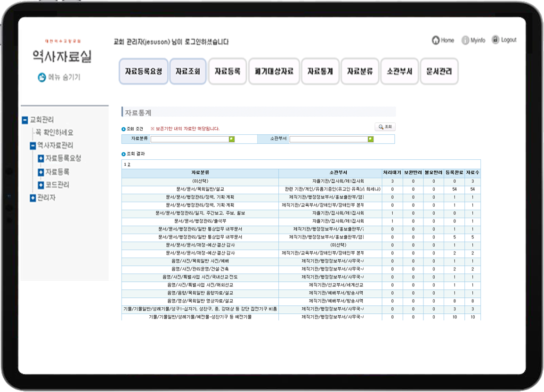This screenshot has height=392, width=544.
Task: Collapse the 역사자료관리 tree node
Action: tap(32, 146)
